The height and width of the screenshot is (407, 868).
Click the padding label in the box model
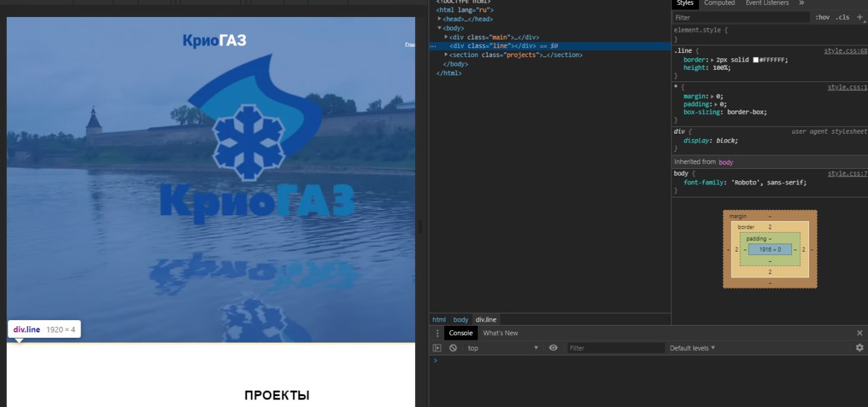[x=756, y=239]
